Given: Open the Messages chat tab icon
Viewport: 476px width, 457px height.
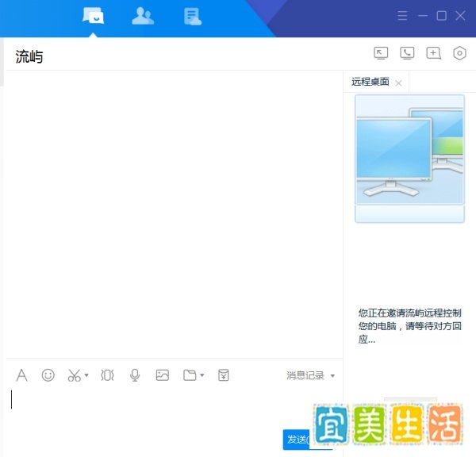Looking at the screenshot, I should tap(93, 16).
